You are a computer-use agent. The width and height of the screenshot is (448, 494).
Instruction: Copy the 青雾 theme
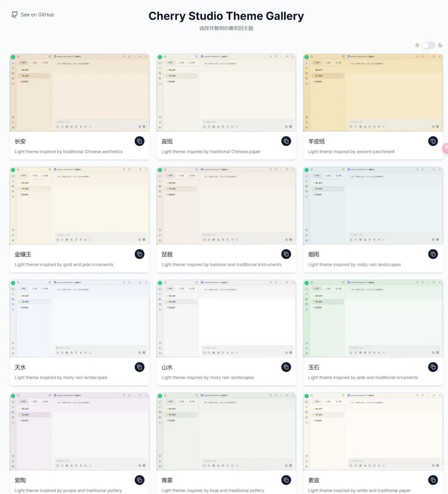(286, 480)
